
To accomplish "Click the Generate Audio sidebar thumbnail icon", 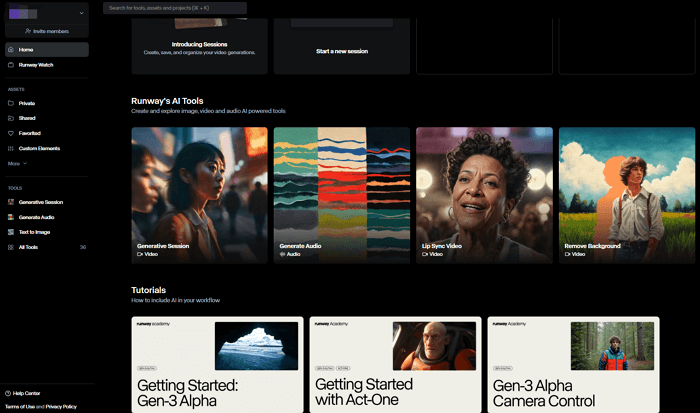I will [x=11, y=217].
